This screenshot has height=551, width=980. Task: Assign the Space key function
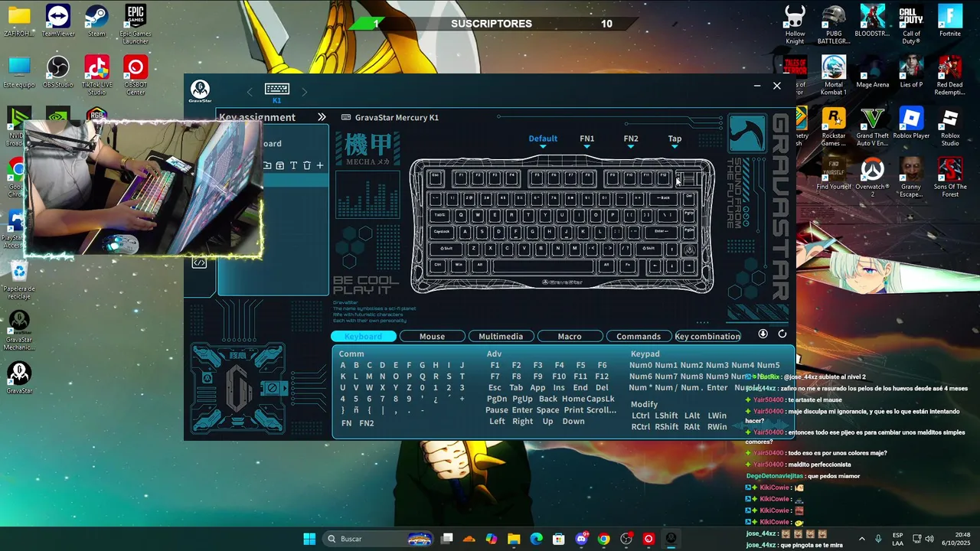[x=547, y=410]
